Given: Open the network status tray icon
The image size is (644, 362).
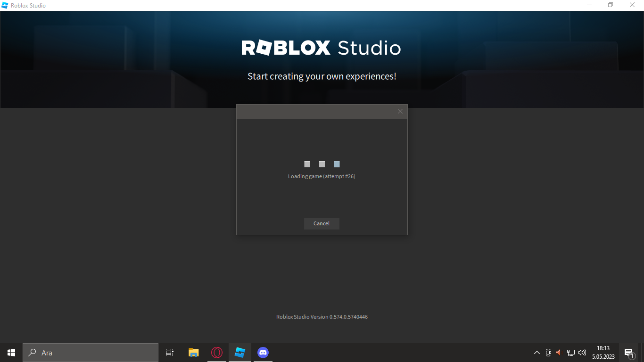Looking at the screenshot, I should point(570,353).
